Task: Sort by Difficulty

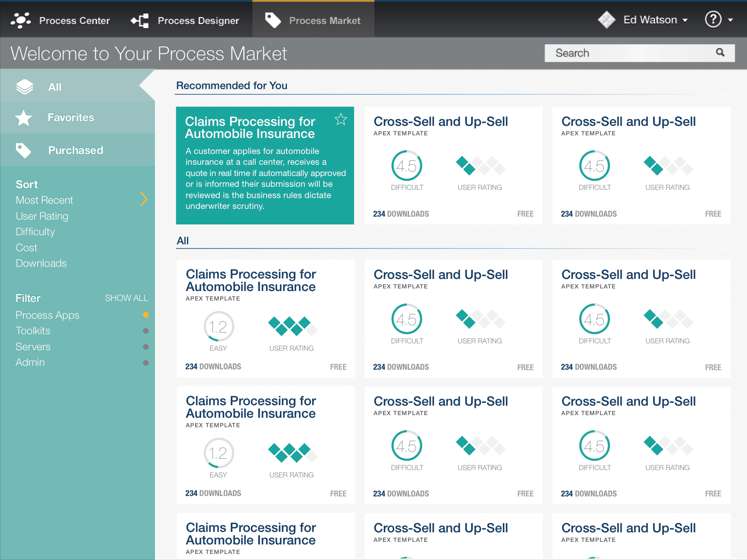Action: [x=35, y=232]
